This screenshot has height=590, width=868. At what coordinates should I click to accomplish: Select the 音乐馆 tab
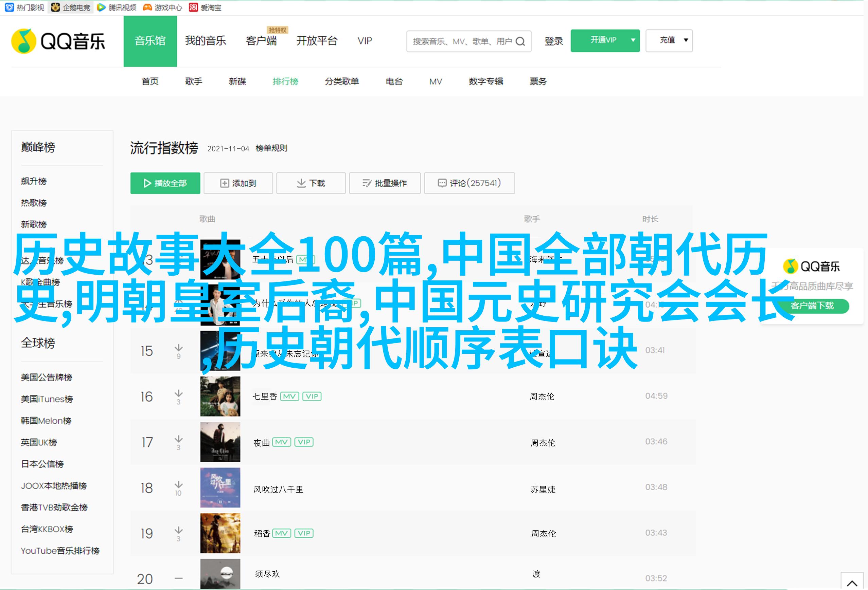click(150, 41)
